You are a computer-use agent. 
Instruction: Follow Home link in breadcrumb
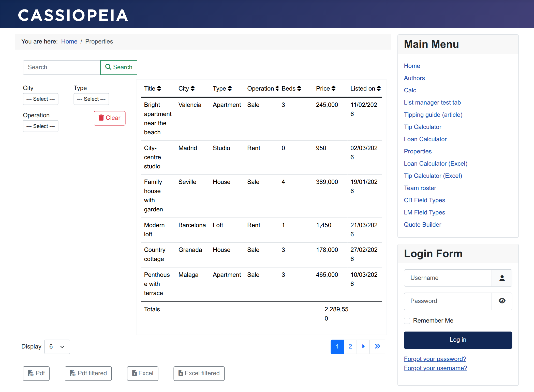point(69,41)
